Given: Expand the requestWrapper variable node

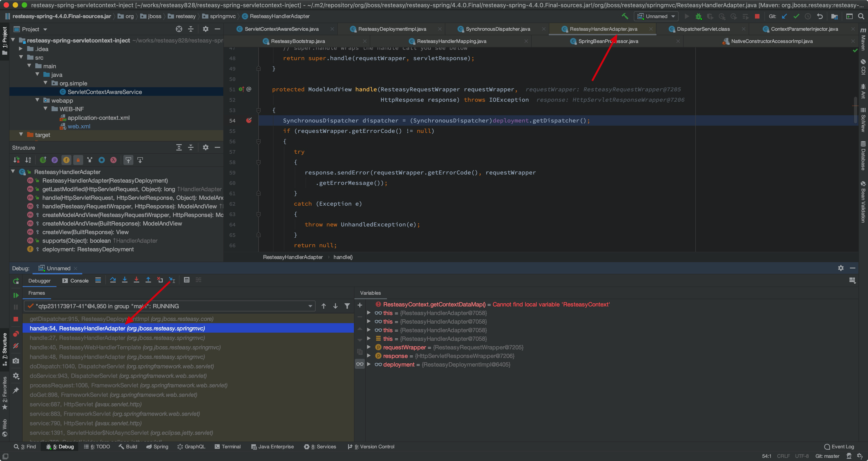Looking at the screenshot, I should 369,347.
